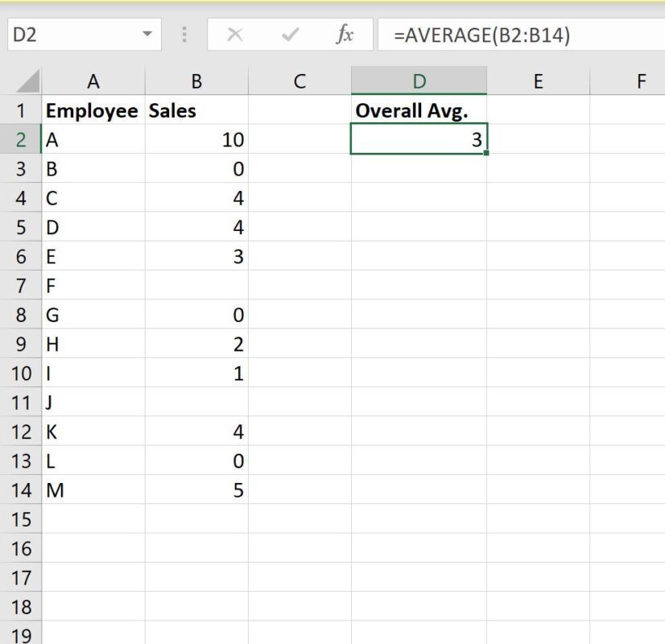
Task: Select column C header
Action: 299,81
